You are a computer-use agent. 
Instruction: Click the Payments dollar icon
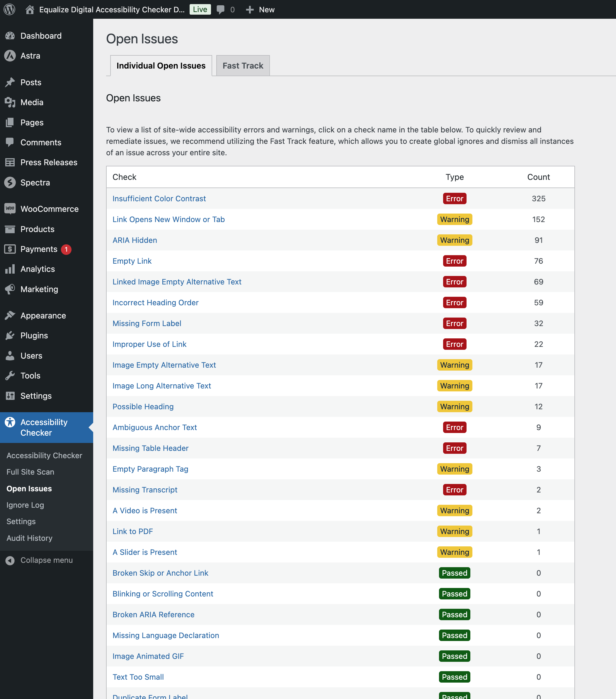[10, 249]
